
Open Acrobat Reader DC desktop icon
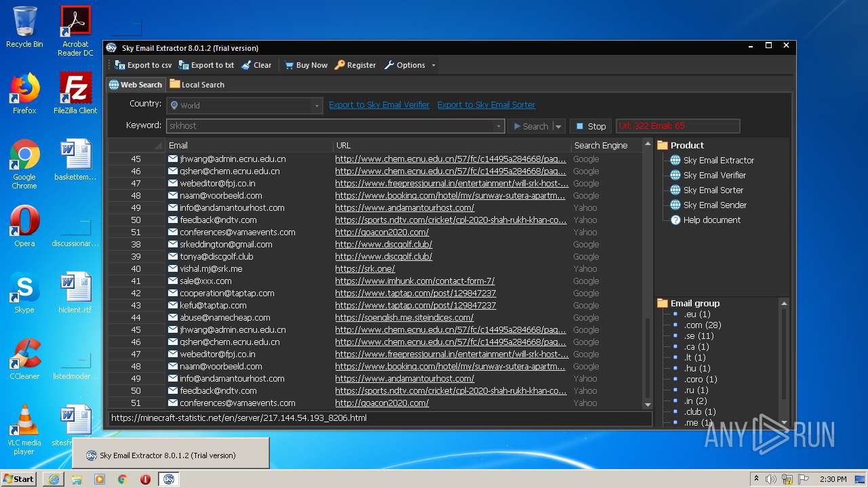point(75,32)
